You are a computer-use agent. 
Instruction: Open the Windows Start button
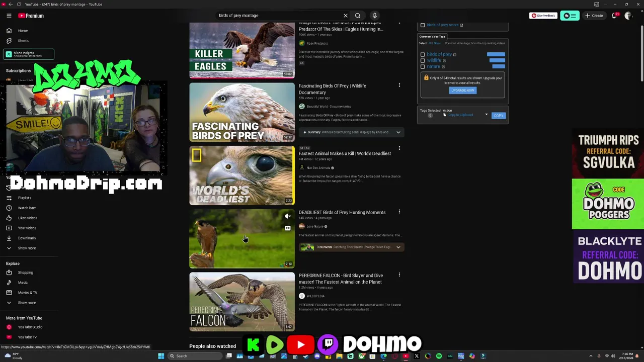(161, 356)
